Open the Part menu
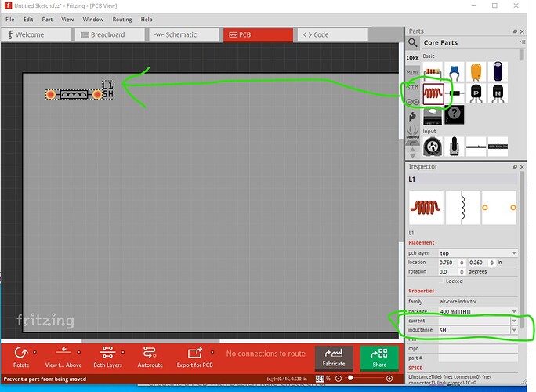Image resolution: width=536 pixels, height=392 pixels. tap(47, 20)
